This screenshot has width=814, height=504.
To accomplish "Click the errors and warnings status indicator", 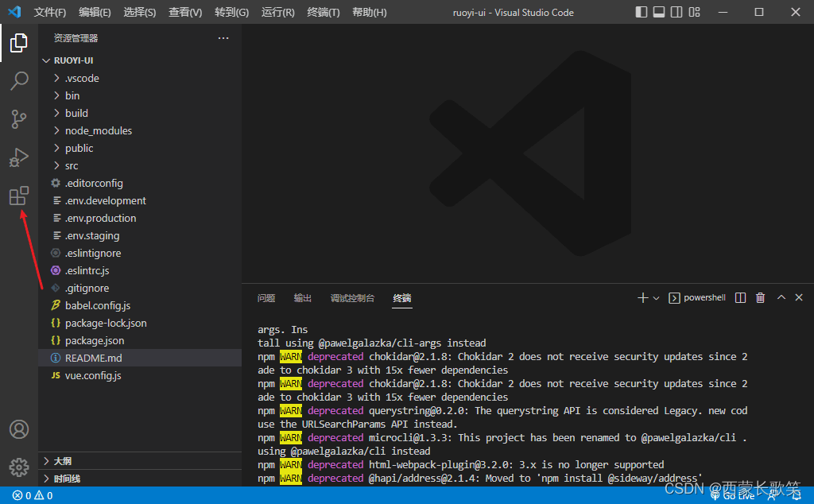I will [32, 496].
